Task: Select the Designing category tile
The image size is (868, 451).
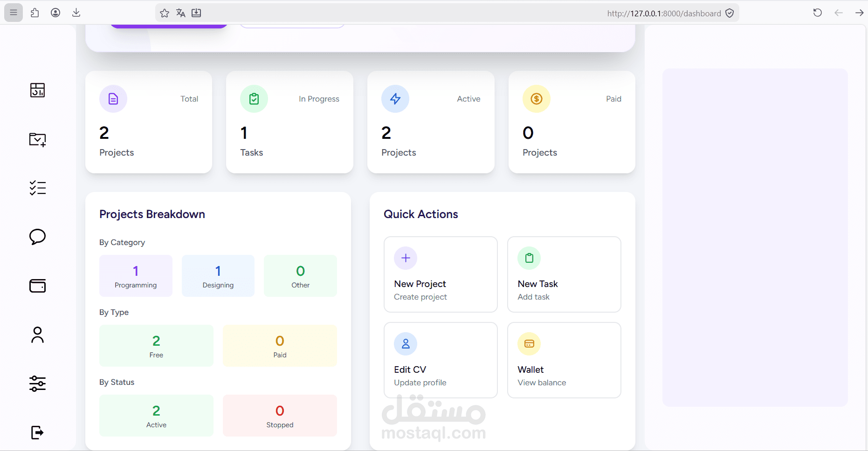Action: 218,276
